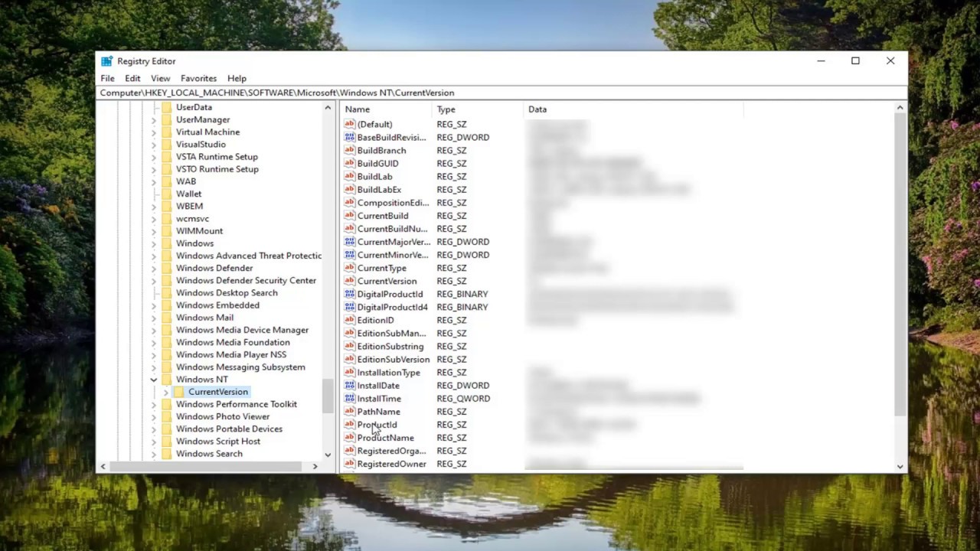Click values pane scroll down arrow

click(x=900, y=466)
